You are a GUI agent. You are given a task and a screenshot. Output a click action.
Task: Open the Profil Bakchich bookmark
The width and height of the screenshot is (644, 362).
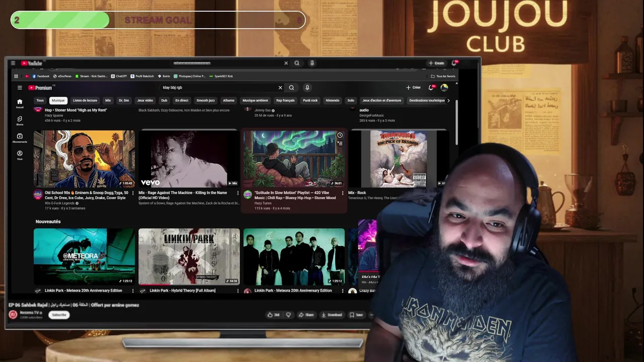142,76
